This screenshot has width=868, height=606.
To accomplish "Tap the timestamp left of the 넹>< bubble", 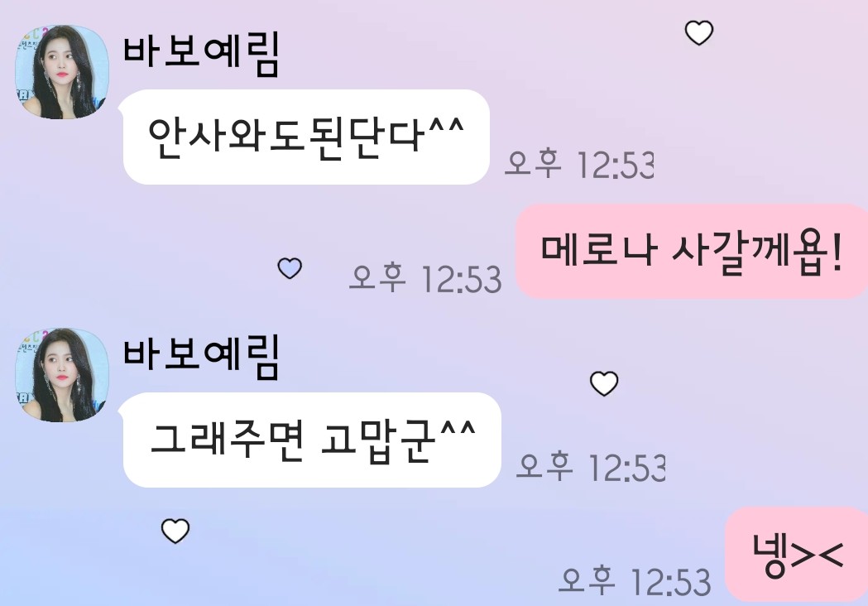I will 635,581.
